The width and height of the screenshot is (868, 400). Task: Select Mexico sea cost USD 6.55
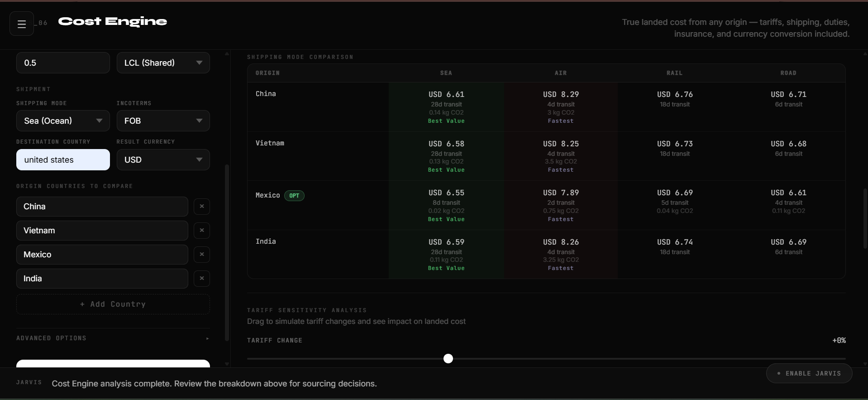[446, 193]
